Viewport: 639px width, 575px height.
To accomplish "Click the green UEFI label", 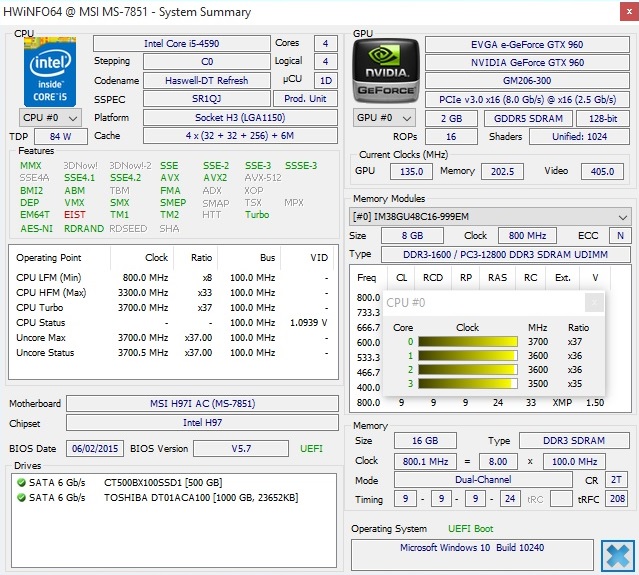I will [311, 449].
